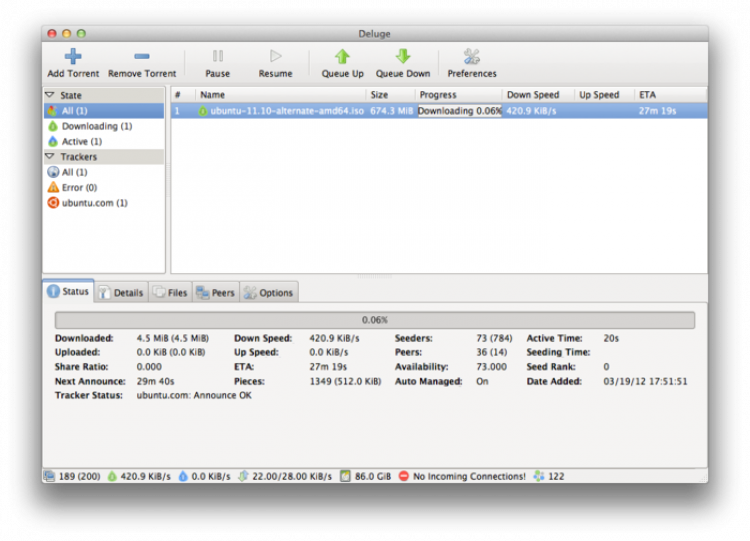The image size is (750, 541).
Task: Pause the selected torrent
Action: pos(218,63)
